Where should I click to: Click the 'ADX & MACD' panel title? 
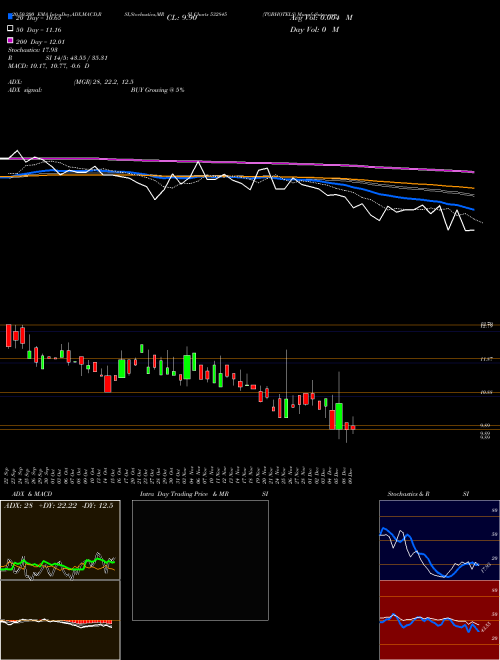(x=32, y=494)
